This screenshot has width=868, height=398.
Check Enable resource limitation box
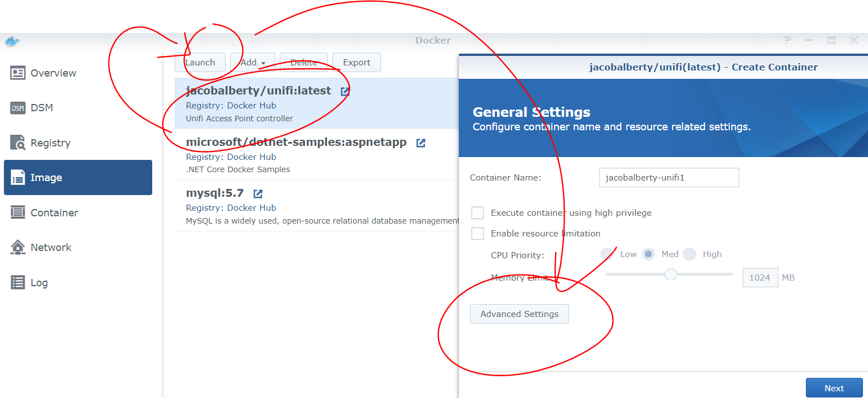click(477, 234)
